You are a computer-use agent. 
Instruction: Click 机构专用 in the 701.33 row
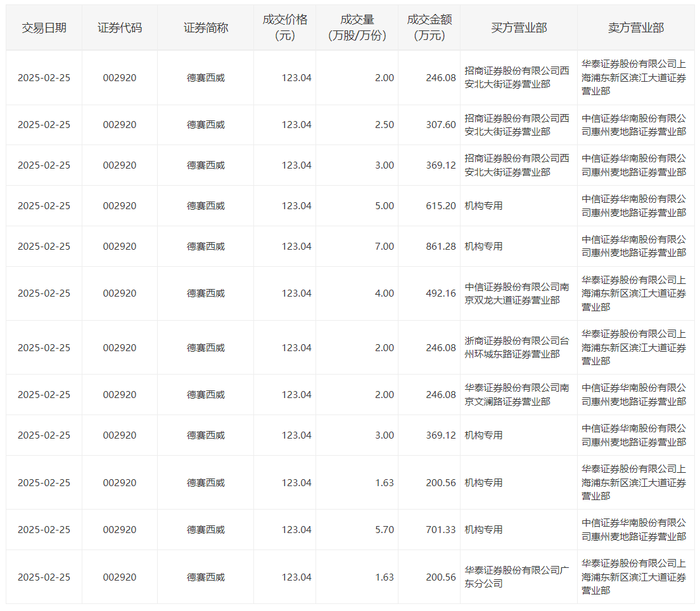[x=483, y=530]
